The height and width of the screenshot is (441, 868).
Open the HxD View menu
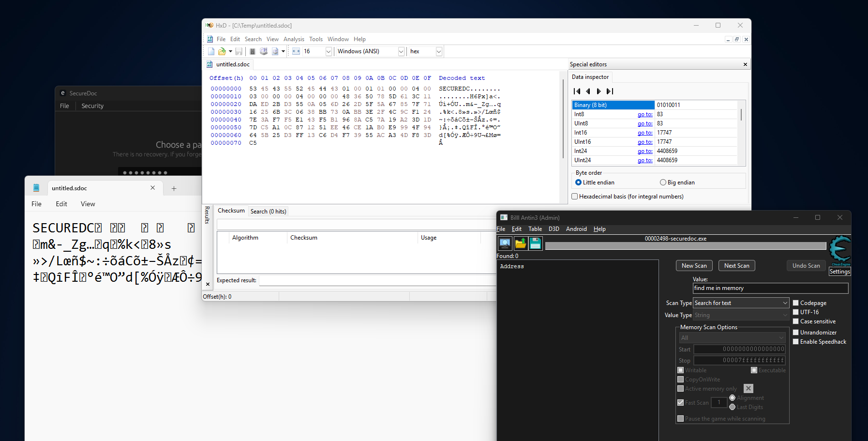point(272,39)
